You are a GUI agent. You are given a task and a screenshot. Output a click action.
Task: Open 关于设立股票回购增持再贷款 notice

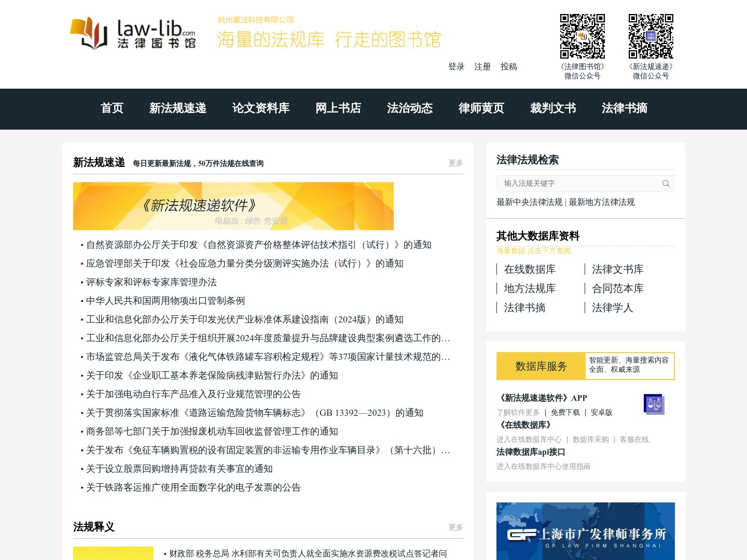[179, 469]
